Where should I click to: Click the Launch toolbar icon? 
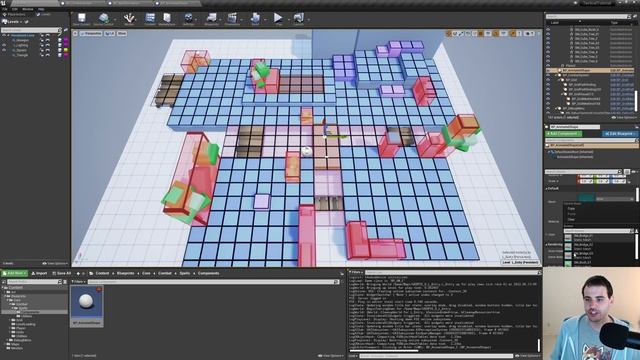pyautogui.click(x=298, y=18)
